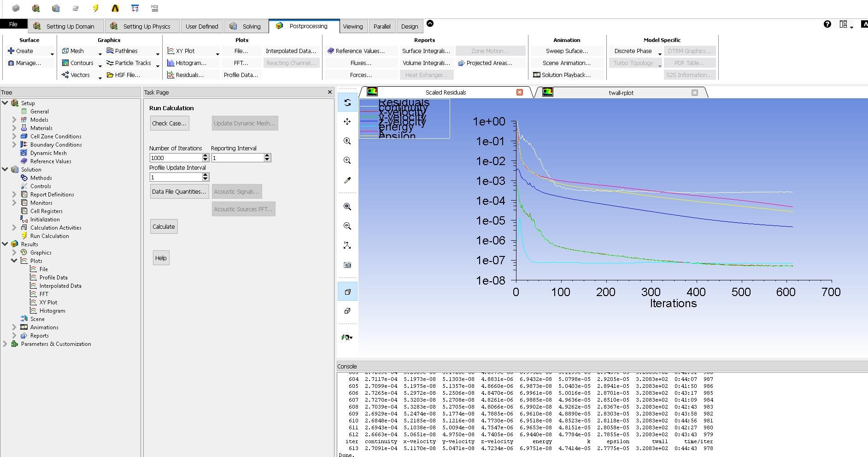Click the Reporting Interval input field
Viewport: 868px width, 457px height.
pyautogui.click(x=237, y=158)
